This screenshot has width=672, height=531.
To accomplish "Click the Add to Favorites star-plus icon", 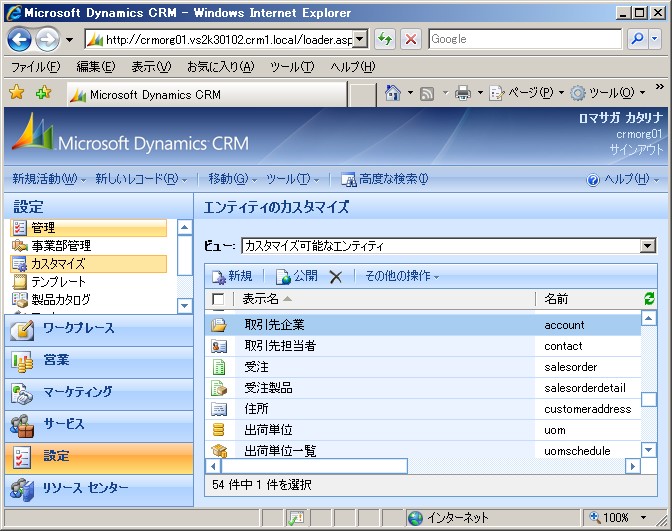I will (x=43, y=92).
